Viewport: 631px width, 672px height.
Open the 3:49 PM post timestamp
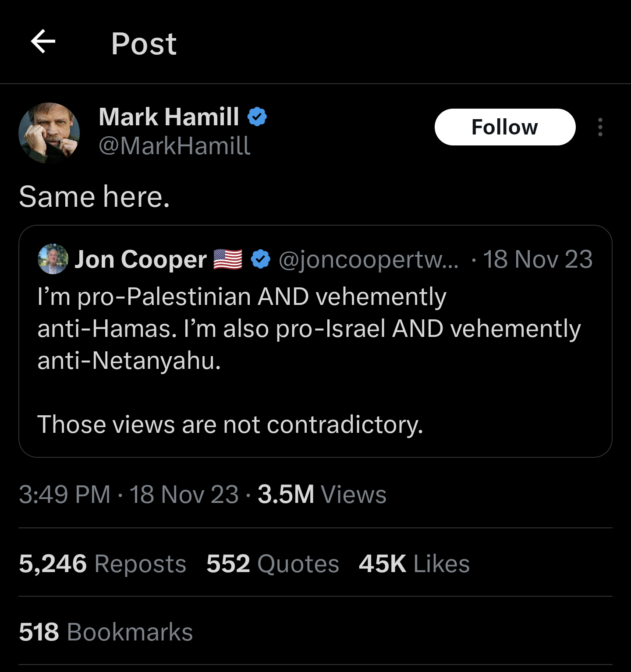[64, 495]
